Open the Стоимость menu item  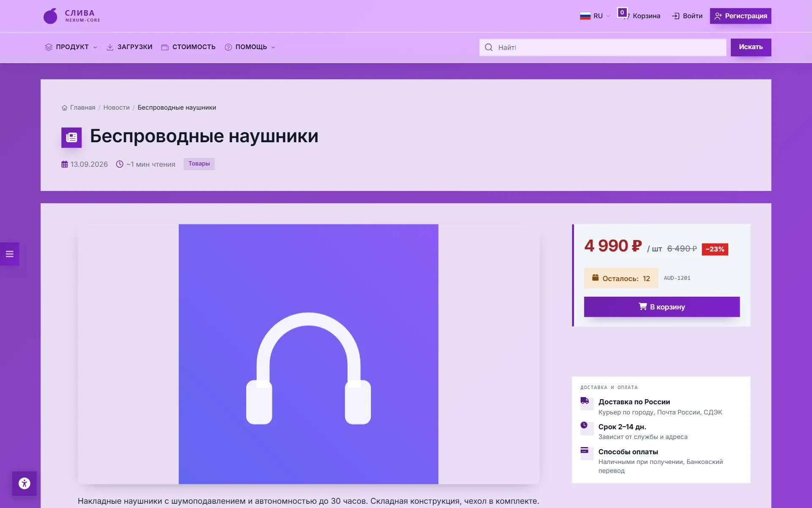coord(188,47)
